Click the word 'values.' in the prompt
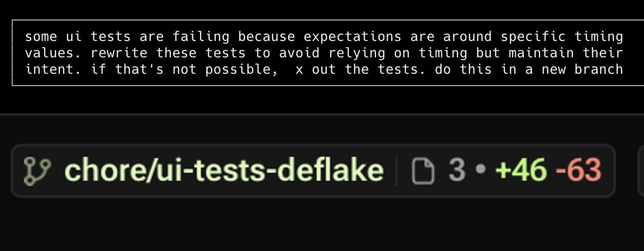The width and height of the screenshot is (644, 251). pos(54,53)
